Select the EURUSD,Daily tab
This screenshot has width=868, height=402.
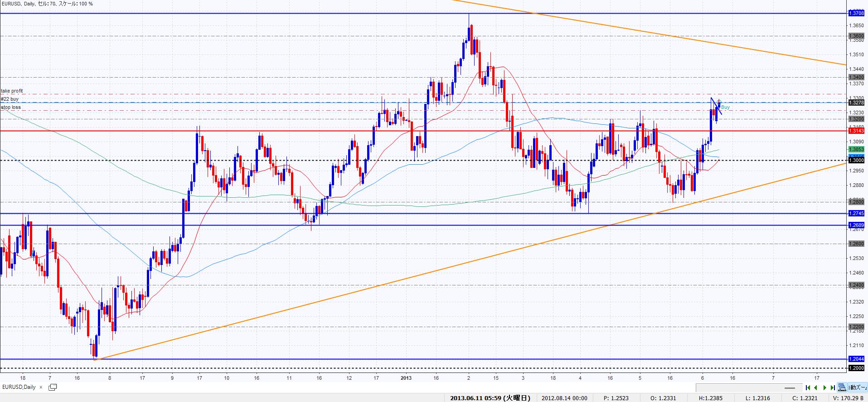19,387
